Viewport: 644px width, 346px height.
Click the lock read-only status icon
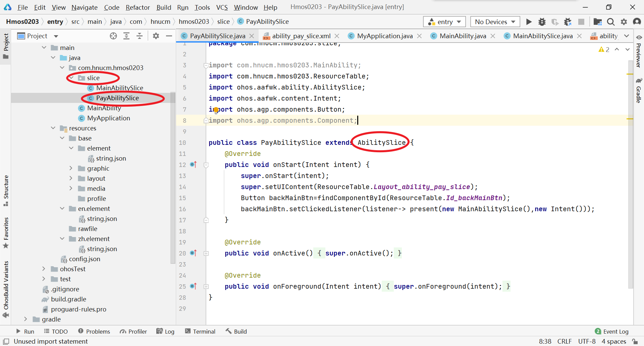click(x=635, y=341)
